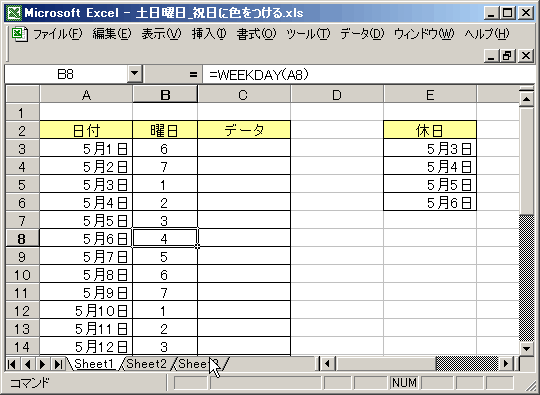
Task: Open the ヘルプ(H) menu
Action: [x=487, y=34]
